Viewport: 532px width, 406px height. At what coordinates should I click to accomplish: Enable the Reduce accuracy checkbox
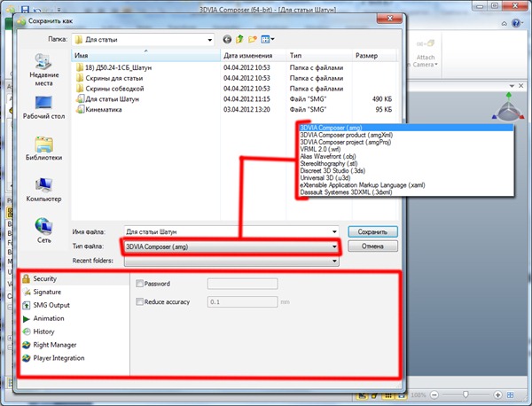[139, 301]
